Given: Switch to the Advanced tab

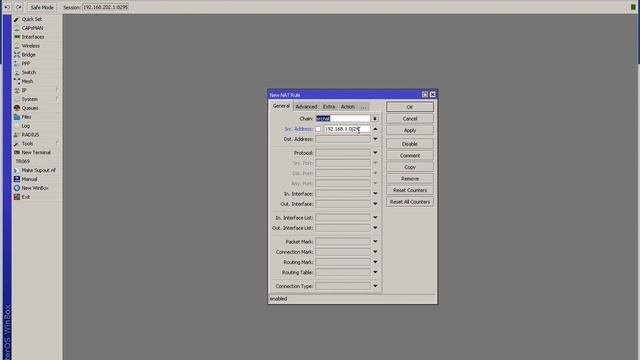Looking at the screenshot, I should pos(306,107).
